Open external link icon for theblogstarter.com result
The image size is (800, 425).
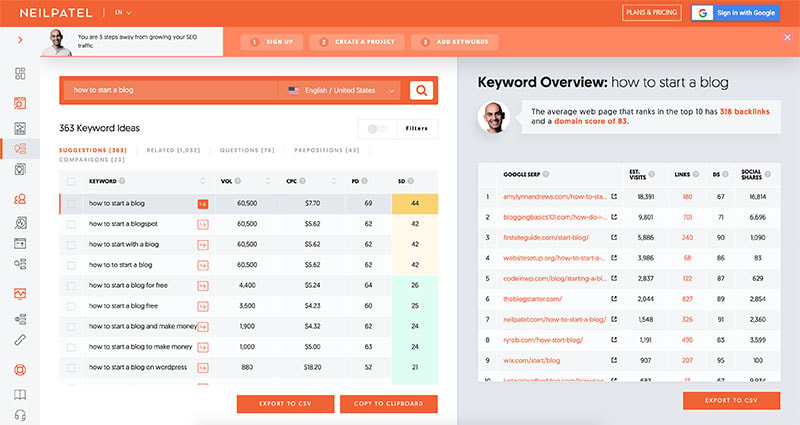pyautogui.click(x=614, y=299)
